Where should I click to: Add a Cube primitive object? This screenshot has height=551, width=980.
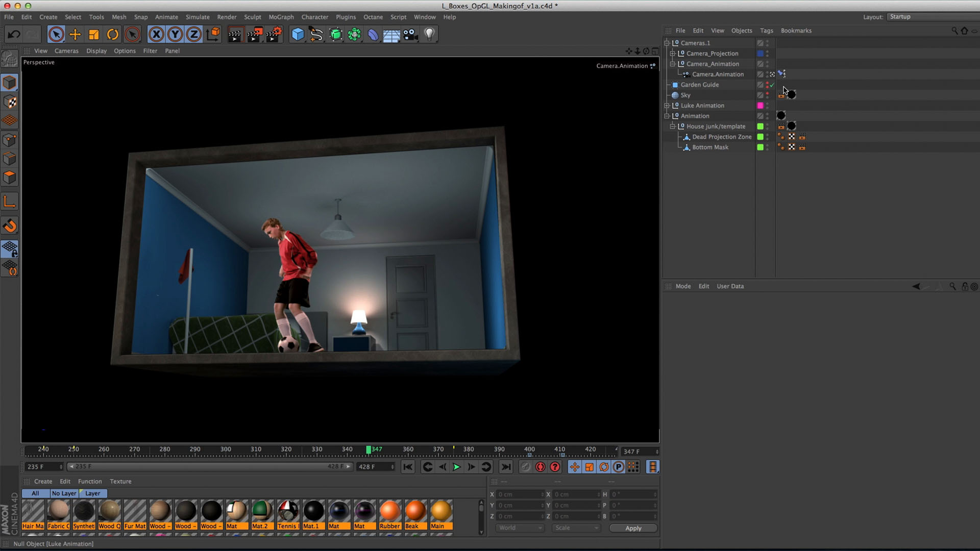pyautogui.click(x=298, y=35)
